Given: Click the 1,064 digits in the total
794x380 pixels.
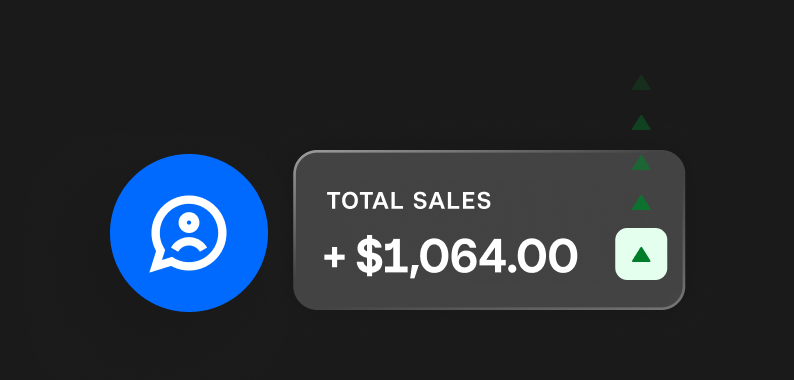Looking at the screenshot, I should [444, 257].
